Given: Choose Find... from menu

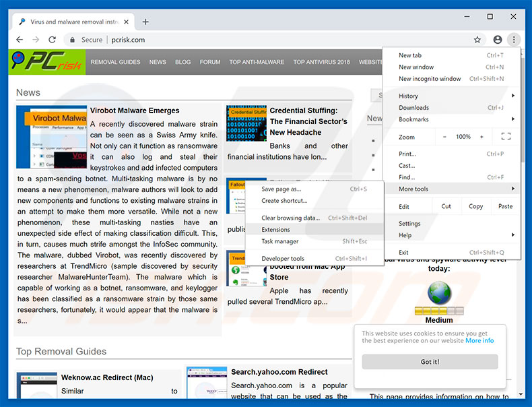Looking at the screenshot, I should pyautogui.click(x=452, y=177).
